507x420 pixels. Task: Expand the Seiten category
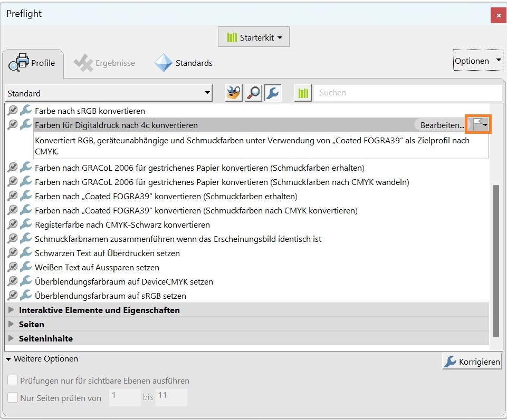coord(11,324)
